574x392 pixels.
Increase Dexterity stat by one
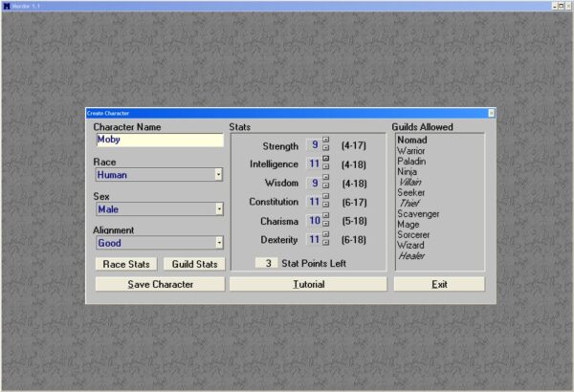coord(326,235)
